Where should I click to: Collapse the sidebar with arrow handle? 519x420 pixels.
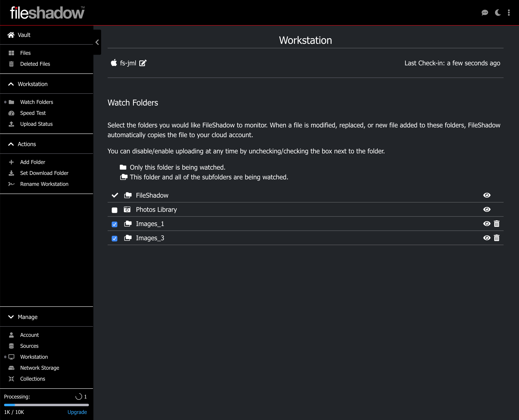tap(97, 42)
